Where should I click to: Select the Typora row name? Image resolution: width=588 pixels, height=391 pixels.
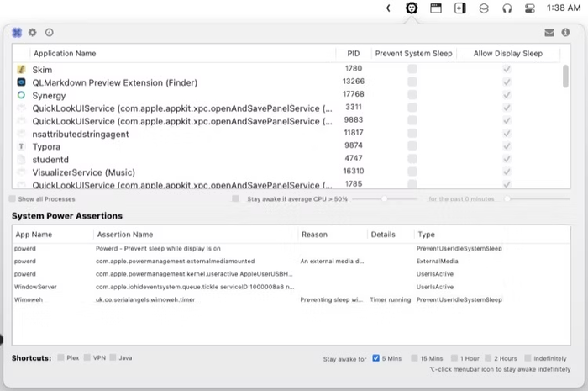coord(46,146)
